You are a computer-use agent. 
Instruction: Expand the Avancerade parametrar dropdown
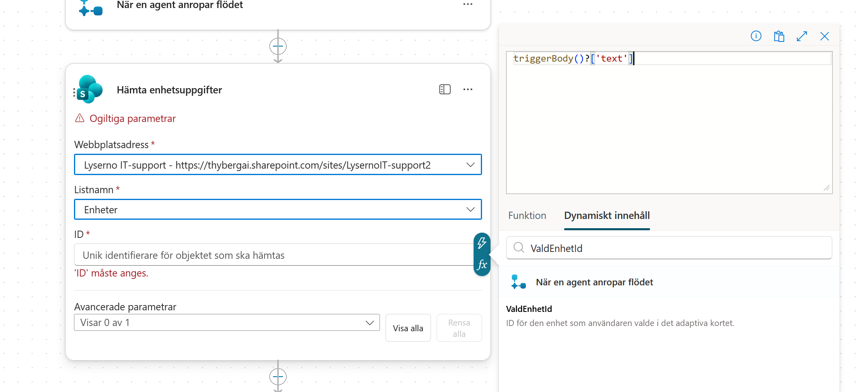tap(227, 322)
